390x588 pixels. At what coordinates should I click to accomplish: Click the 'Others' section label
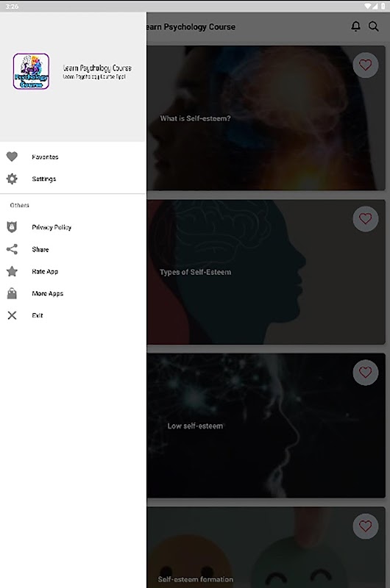coord(20,205)
